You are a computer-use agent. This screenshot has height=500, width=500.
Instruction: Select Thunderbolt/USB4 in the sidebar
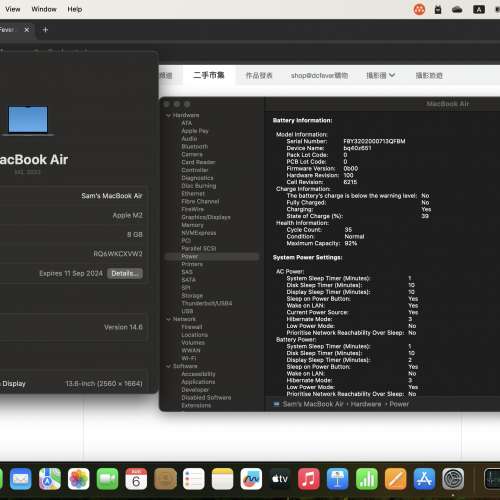207,303
